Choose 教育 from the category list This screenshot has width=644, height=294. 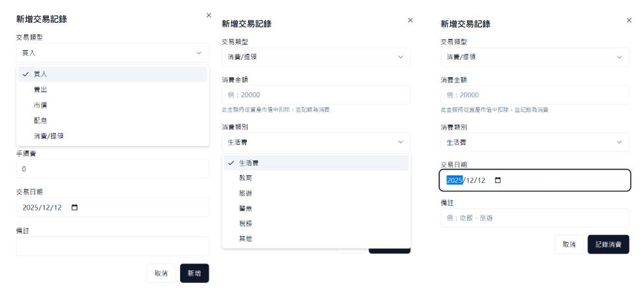pyautogui.click(x=316, y=178)
